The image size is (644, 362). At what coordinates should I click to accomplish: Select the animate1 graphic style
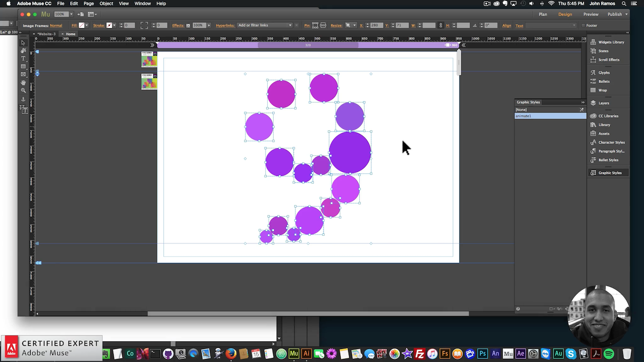550,116
